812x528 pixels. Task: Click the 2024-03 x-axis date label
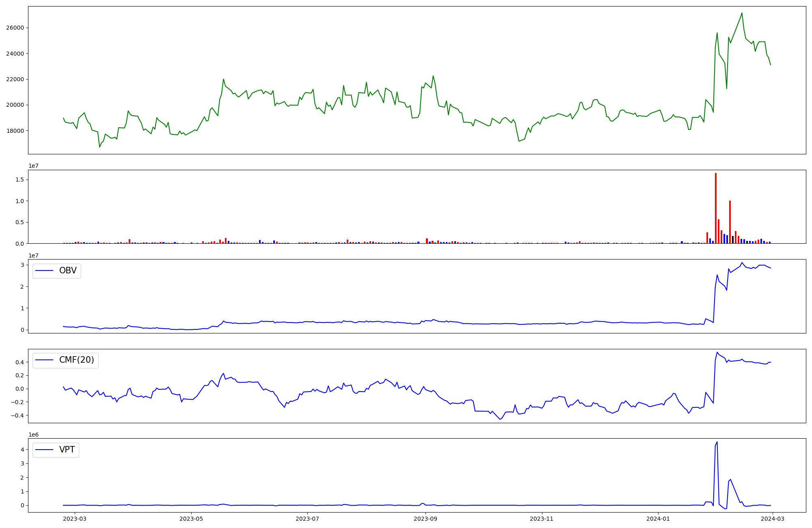[x=773, y=519]
